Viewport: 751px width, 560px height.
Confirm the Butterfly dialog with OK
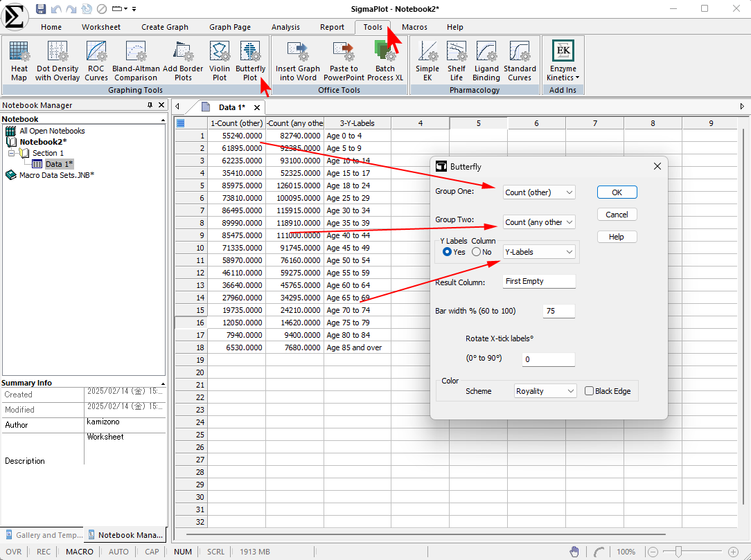coord(617,192)
